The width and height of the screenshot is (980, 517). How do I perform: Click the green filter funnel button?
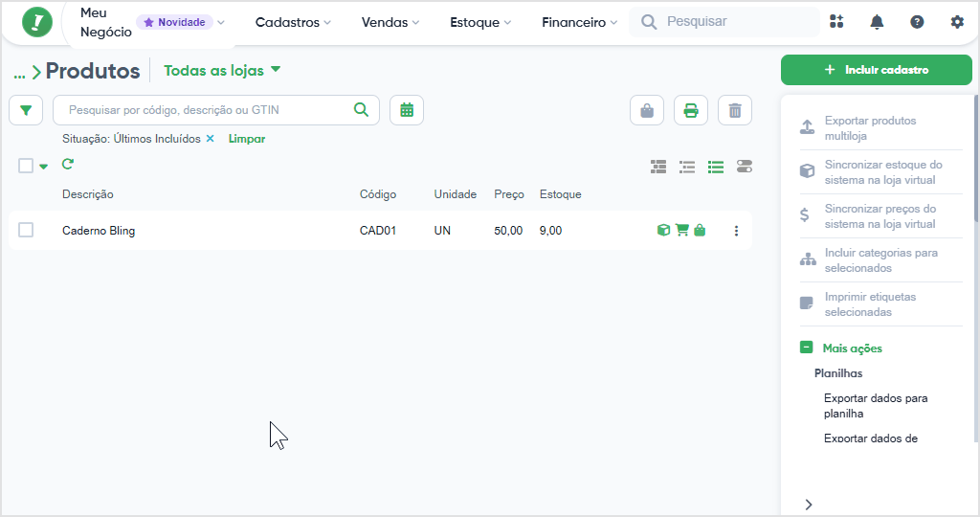click(26, 110)
